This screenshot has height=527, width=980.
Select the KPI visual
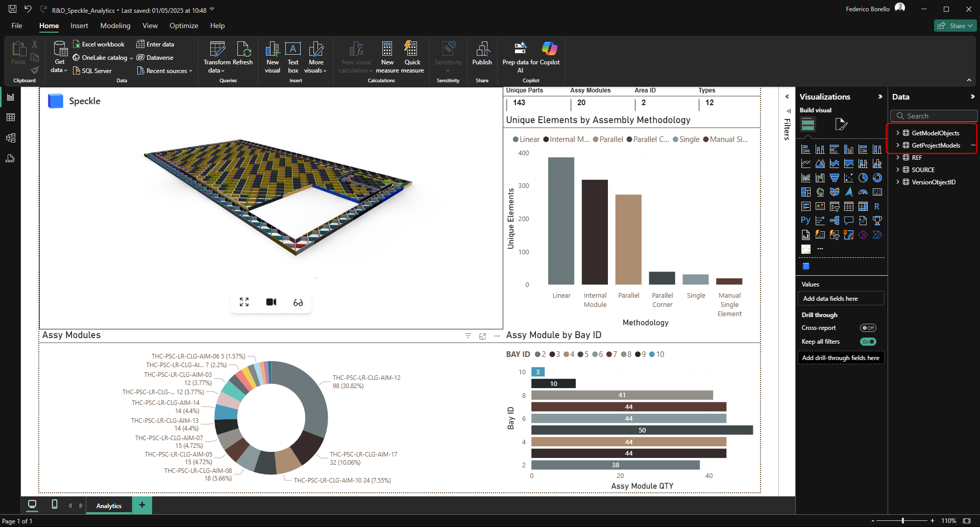820,206
